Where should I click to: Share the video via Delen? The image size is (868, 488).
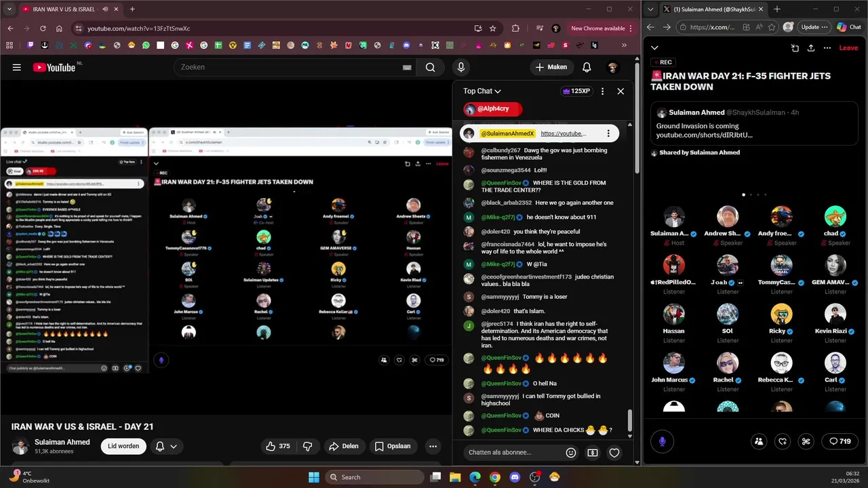[x=344, y=446]
